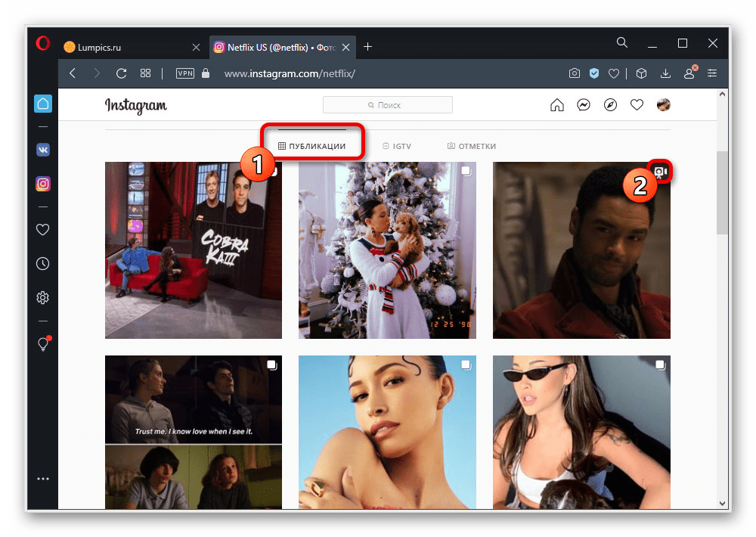Go to Instagram home feed
Image resolution: width=756 pixels, height=537 pixels.
point(557,104)
